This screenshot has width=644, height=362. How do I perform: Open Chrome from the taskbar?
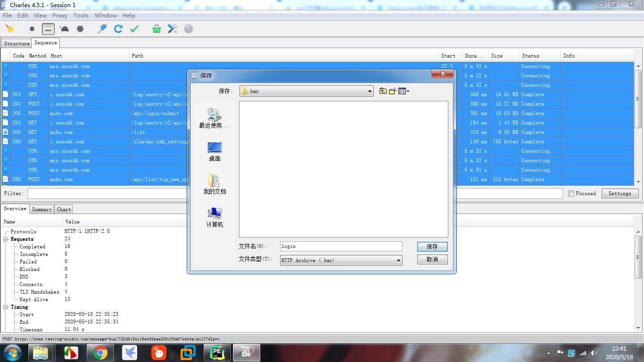100,353
